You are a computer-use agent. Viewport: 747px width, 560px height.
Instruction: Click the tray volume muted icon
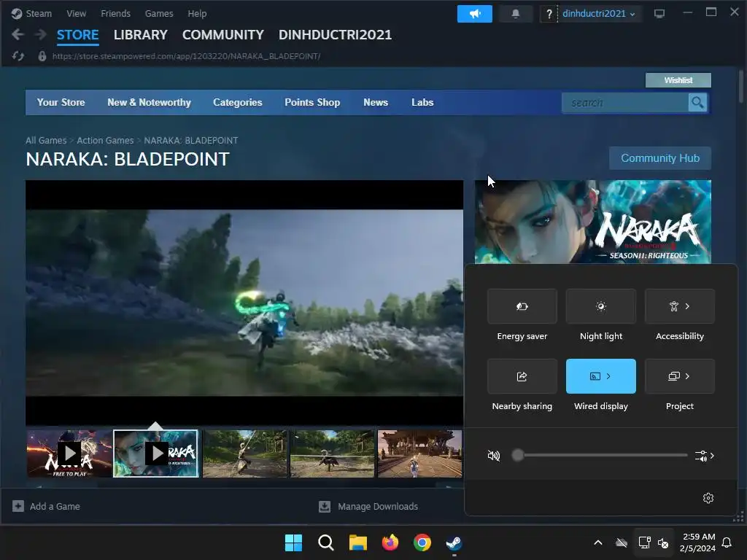pos(663,542)
